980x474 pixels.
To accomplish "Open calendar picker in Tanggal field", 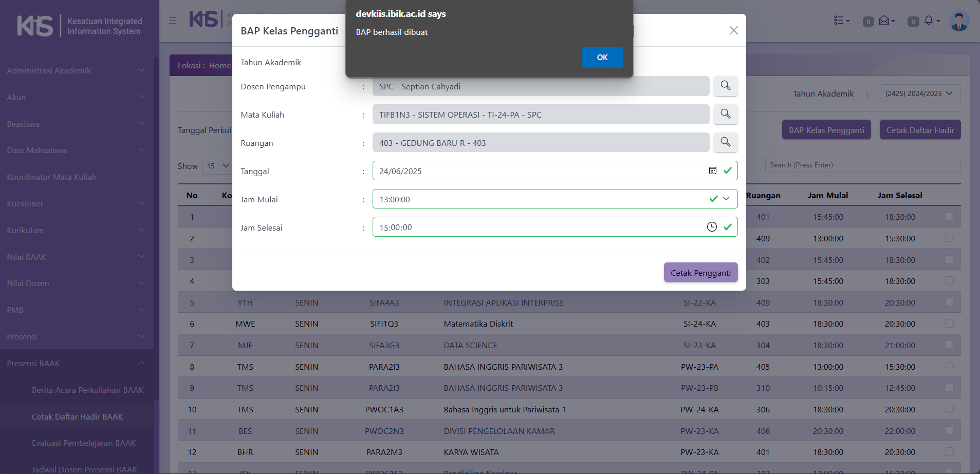I will (712, 171).
